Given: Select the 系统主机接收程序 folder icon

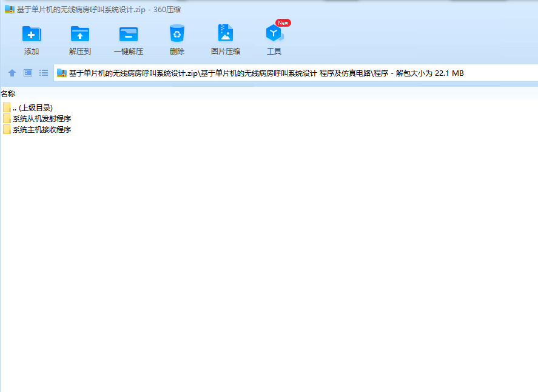Looking at the screenshot, I should coord(7,130).
